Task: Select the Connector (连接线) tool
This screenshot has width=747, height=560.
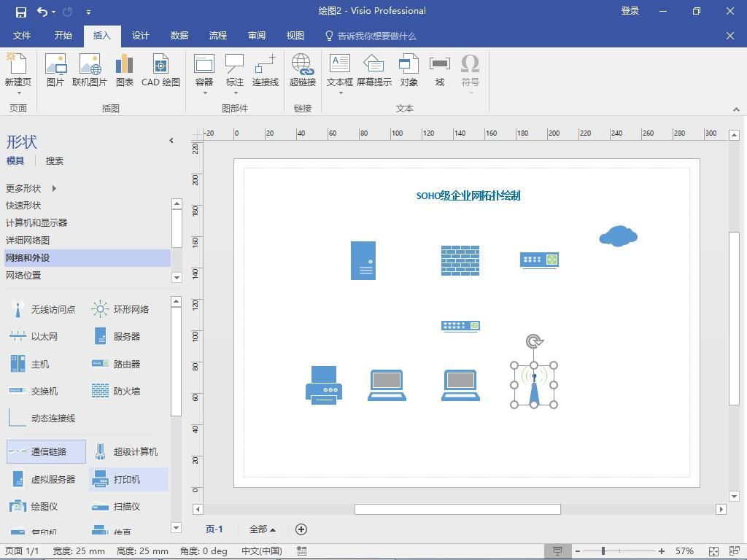Action: (266, 71)
